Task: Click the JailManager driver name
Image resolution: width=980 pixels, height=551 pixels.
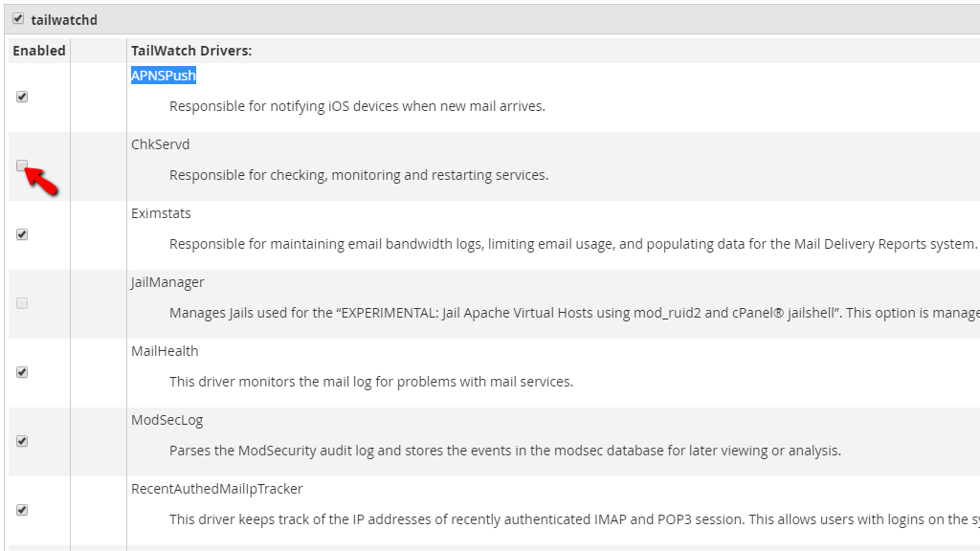Action: click(167, 282)
